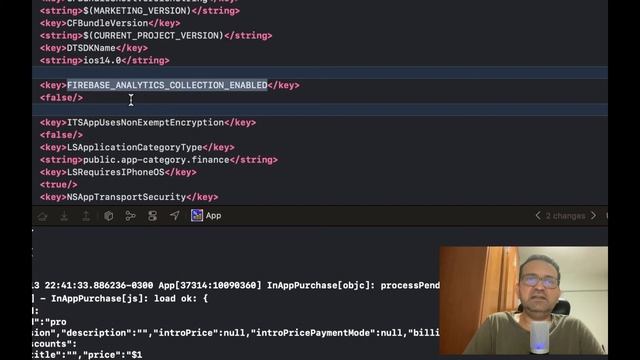This screenshot has height=360, width=640.
Task: Click the CFBundleVersion key line
Action: coord(110,23)
